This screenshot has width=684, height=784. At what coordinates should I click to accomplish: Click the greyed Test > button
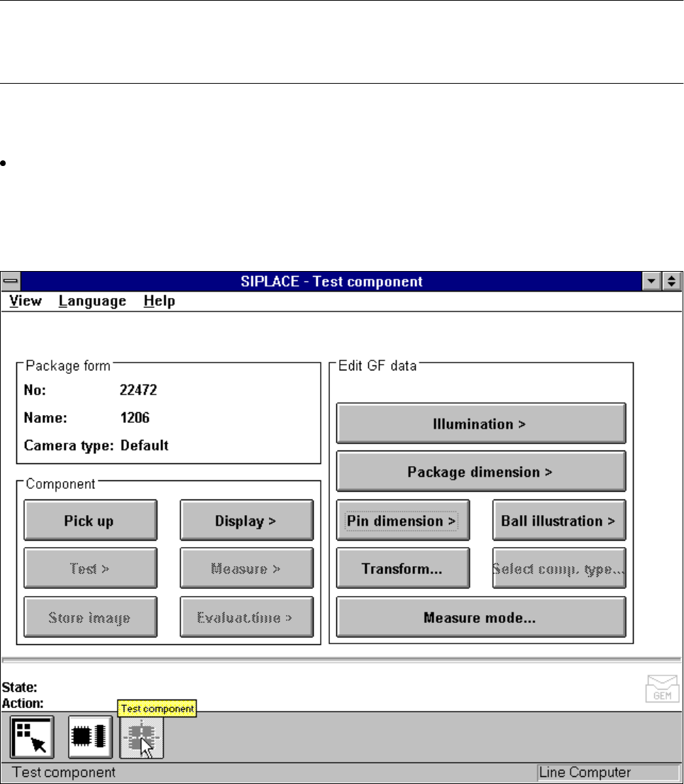coord(91,568)
